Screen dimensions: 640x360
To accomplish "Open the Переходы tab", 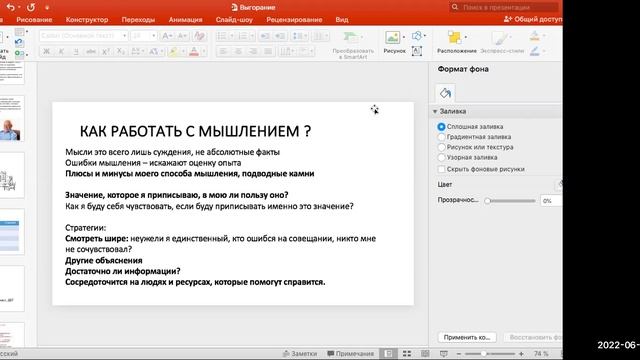I will (138, 20).
